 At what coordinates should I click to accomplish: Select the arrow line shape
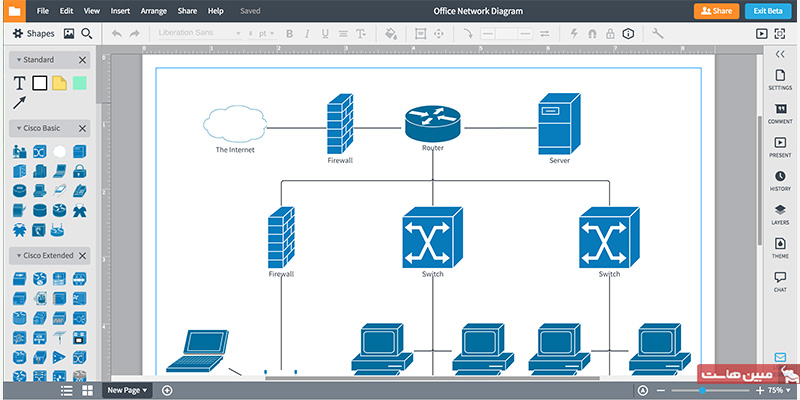click(19, 103)
